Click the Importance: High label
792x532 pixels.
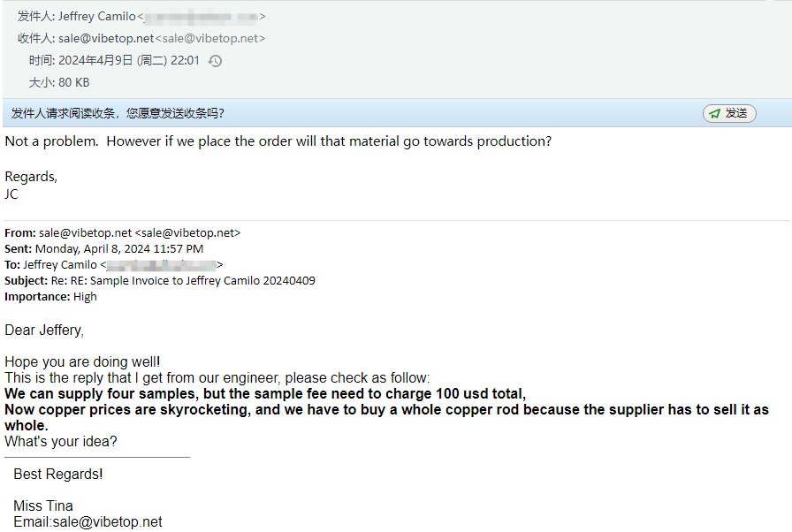[50, 296]
